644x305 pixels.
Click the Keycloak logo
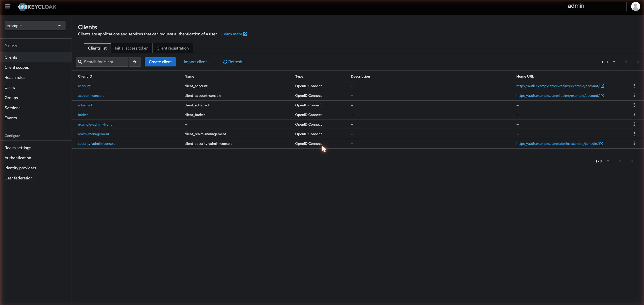(x=37, y=7)
